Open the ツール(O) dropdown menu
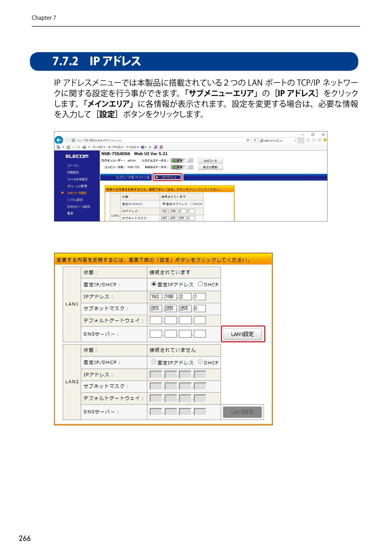This screenshot has height=554, width=392. [132, 147]
